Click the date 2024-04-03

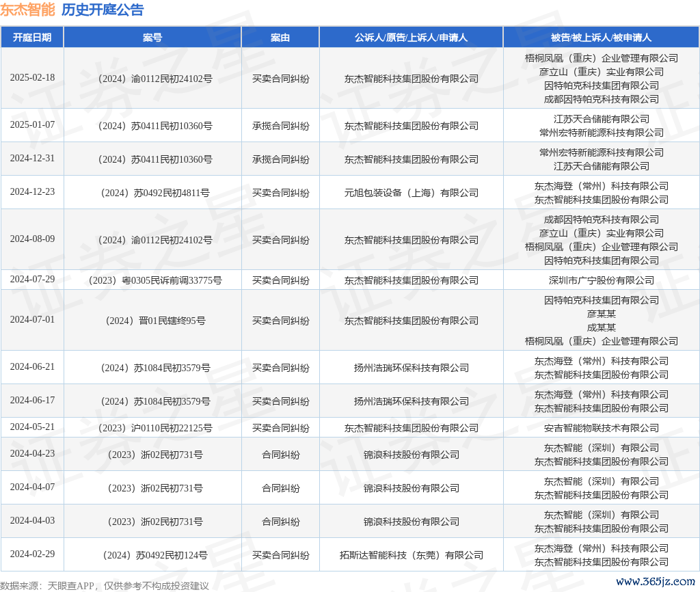click(32, 521)
